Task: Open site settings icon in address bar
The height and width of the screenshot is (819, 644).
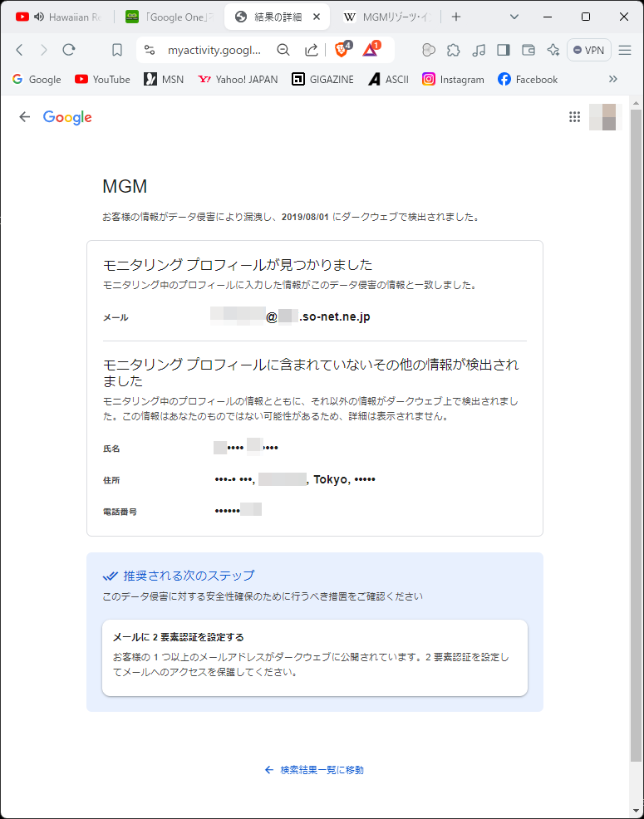Action: pos(150,50)
